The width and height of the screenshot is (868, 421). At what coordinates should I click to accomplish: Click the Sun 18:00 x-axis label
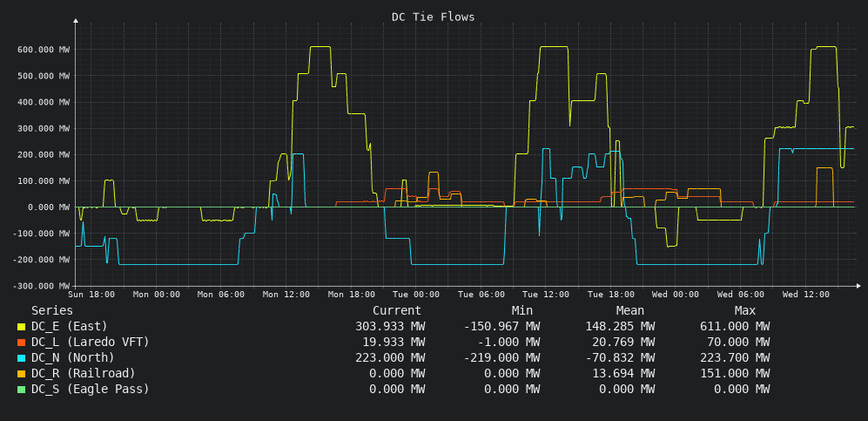click(x=91, y=295)
